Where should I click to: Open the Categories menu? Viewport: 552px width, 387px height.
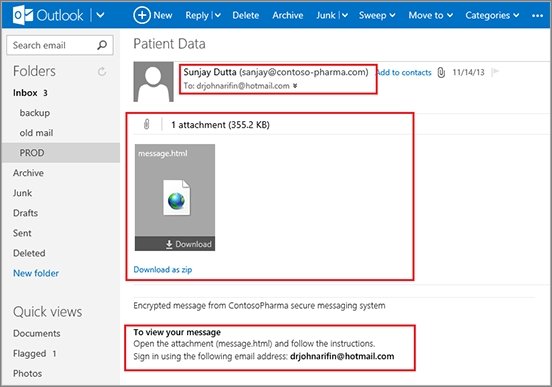492,15
